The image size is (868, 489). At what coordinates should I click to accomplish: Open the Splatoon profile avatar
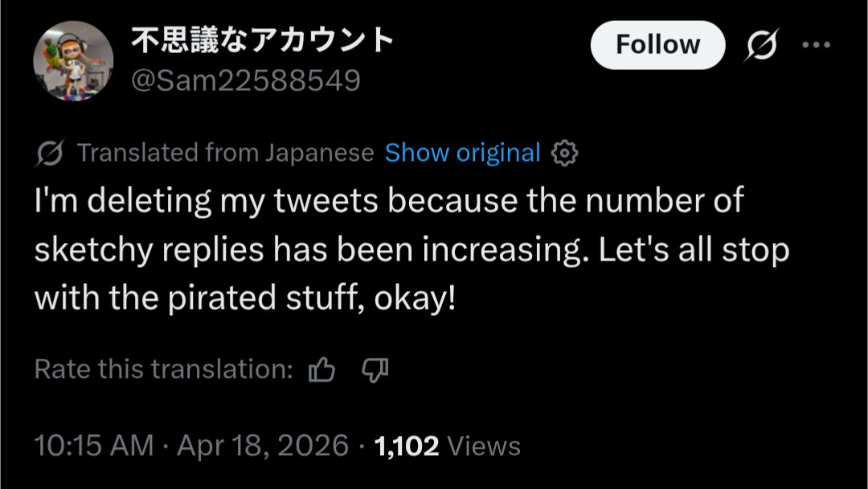click(73, 61)
